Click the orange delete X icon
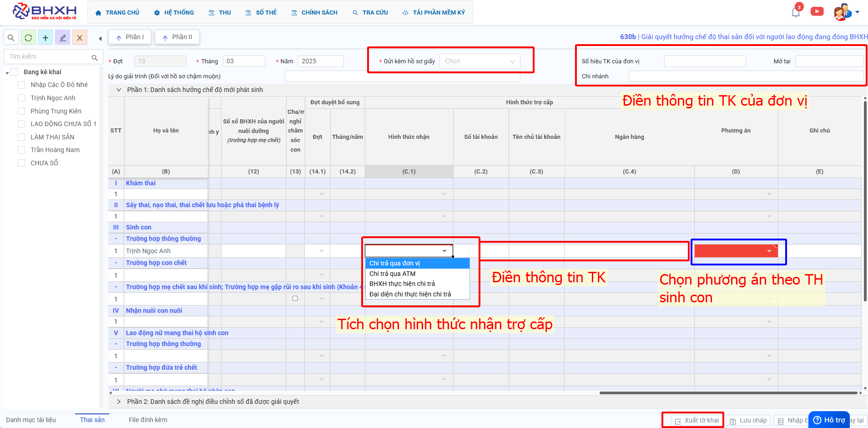 pos(80,38)
